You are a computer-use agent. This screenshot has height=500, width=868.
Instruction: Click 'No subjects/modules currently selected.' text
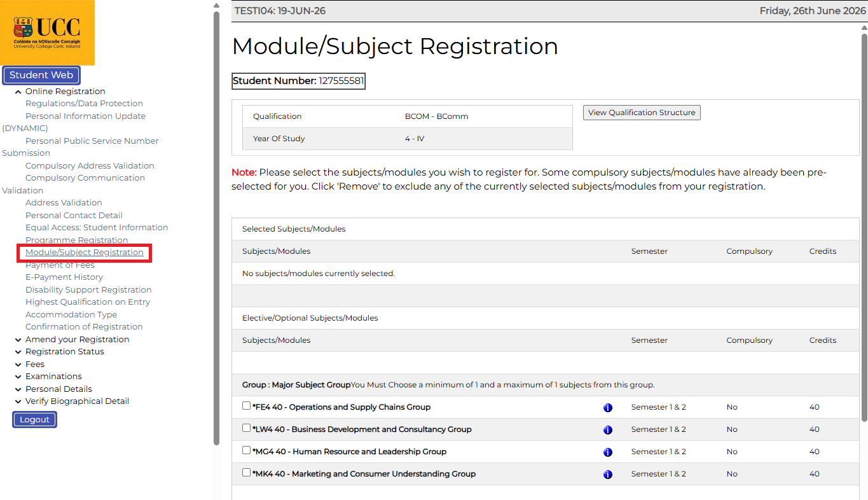tap(319, 274)
